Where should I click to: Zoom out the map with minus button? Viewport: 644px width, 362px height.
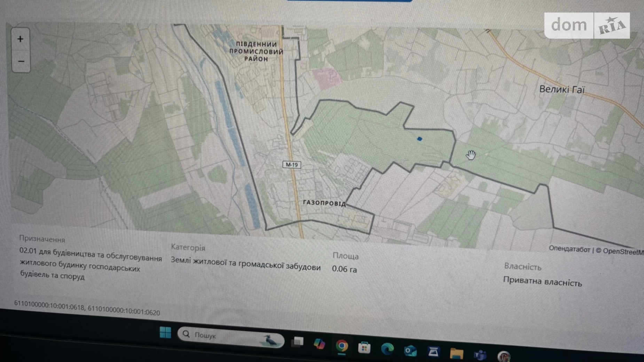21,62
